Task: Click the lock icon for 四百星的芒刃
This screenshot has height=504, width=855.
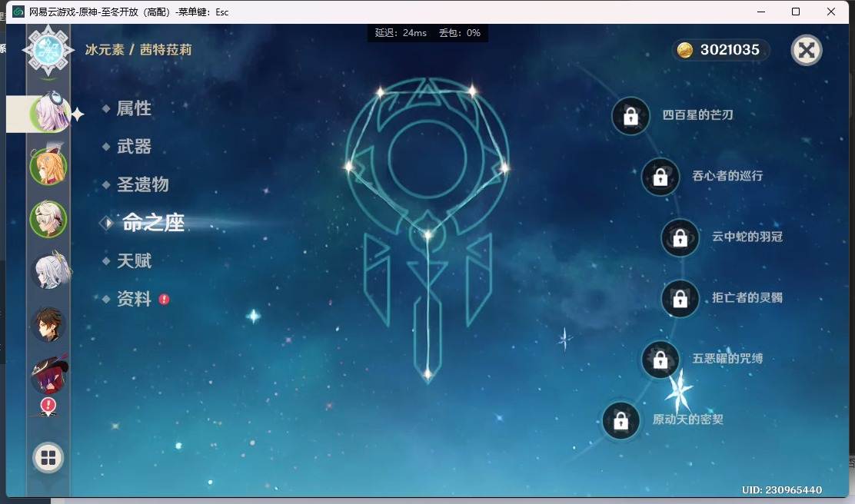Action: [631, 116]
